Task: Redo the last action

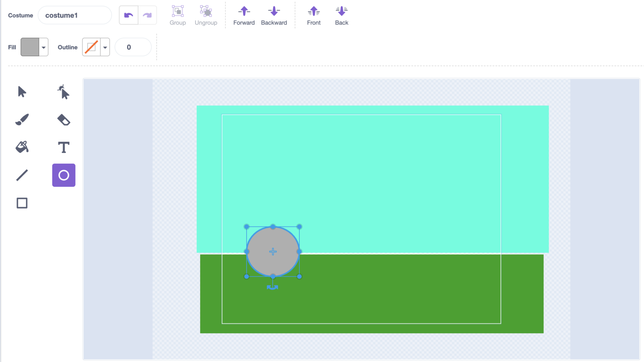Action: coord(147,14)
